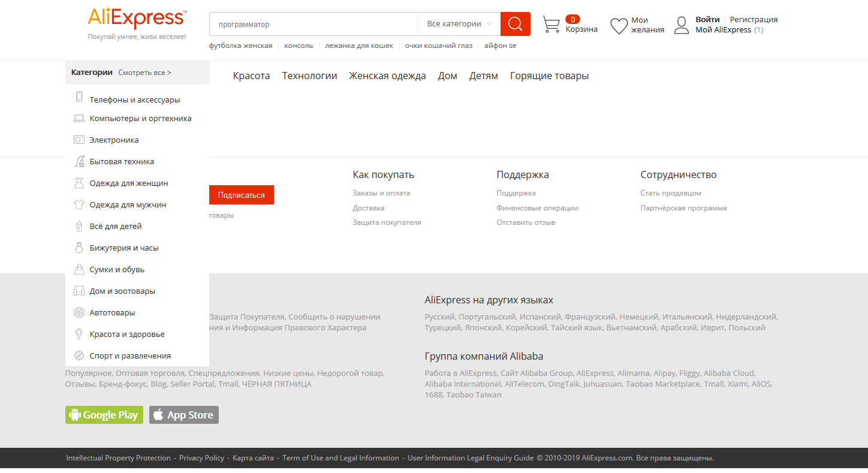Select the очки кошачий глаз search suggestion
Image resolution: width=868 pixels, height=473 pixels.
[439, 46]
